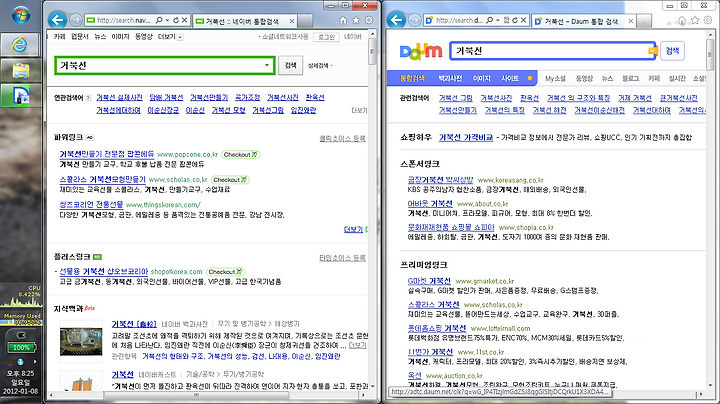The image size is (720, 404).
Task: Open address bar dropdown in Daum window
Action: (498, 20)
